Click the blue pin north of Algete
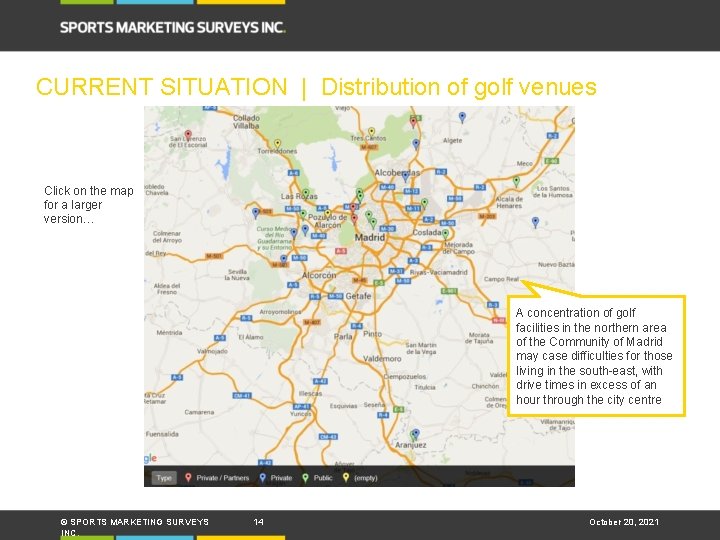720x540 pixels. pos(462,118)
